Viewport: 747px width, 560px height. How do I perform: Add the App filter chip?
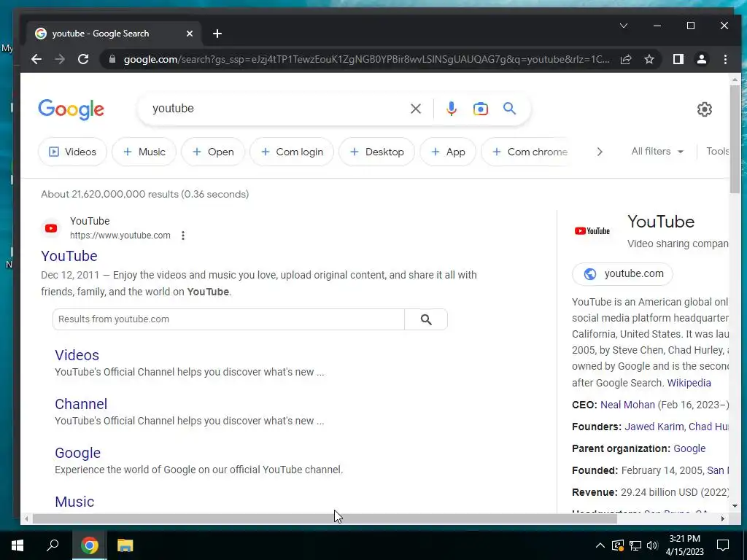tap(447, 152)
